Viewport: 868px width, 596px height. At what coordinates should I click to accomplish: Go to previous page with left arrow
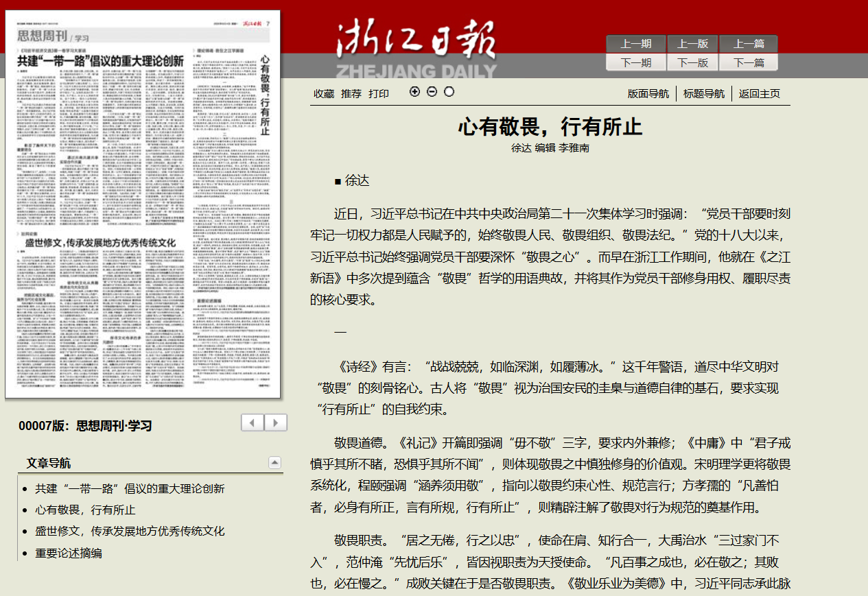pyautogui.click(x=253, y=423)
